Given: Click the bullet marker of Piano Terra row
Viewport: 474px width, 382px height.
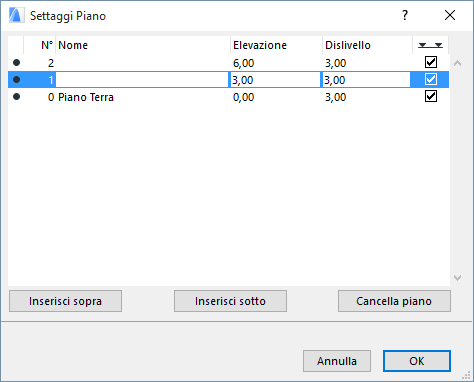Looking at the screenshot, I should (16, 97).
